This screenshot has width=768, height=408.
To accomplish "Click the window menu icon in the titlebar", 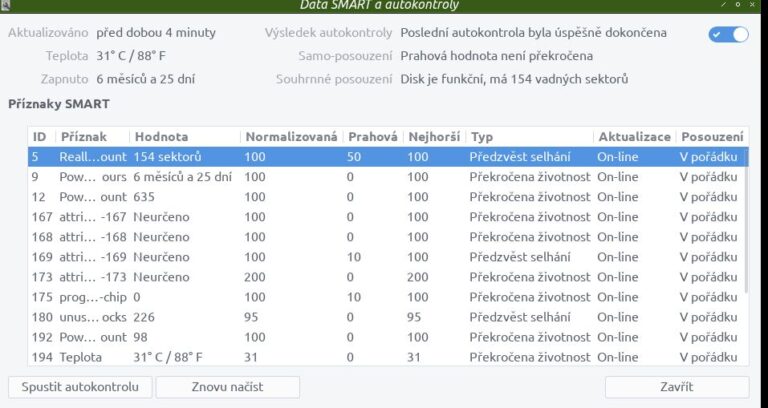I will (x=5, y=5).
